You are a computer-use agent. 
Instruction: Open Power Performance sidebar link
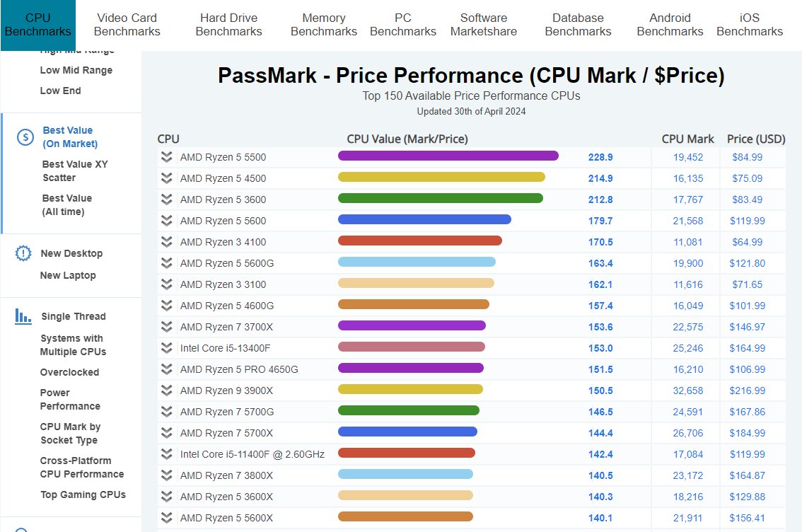pyautogui.click(x=70, y=399)
